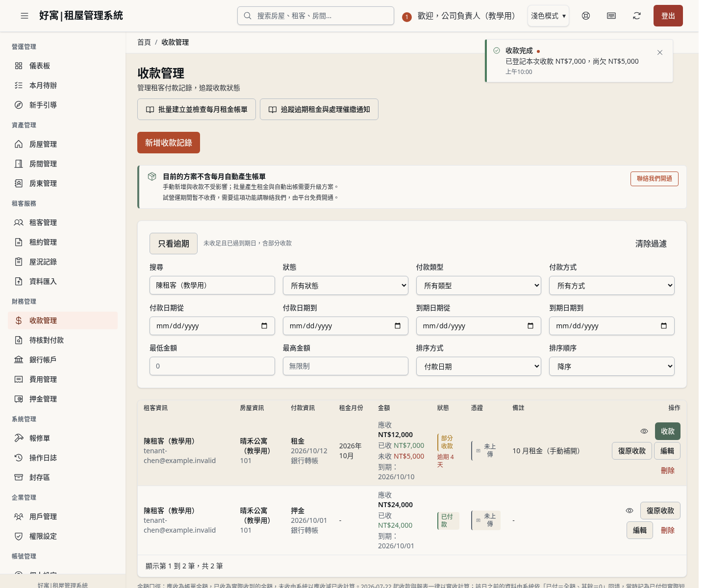View details of the 押金 payment row
Image resolution: width=706 pixels, height=588 pixels.
pos(630,511)
